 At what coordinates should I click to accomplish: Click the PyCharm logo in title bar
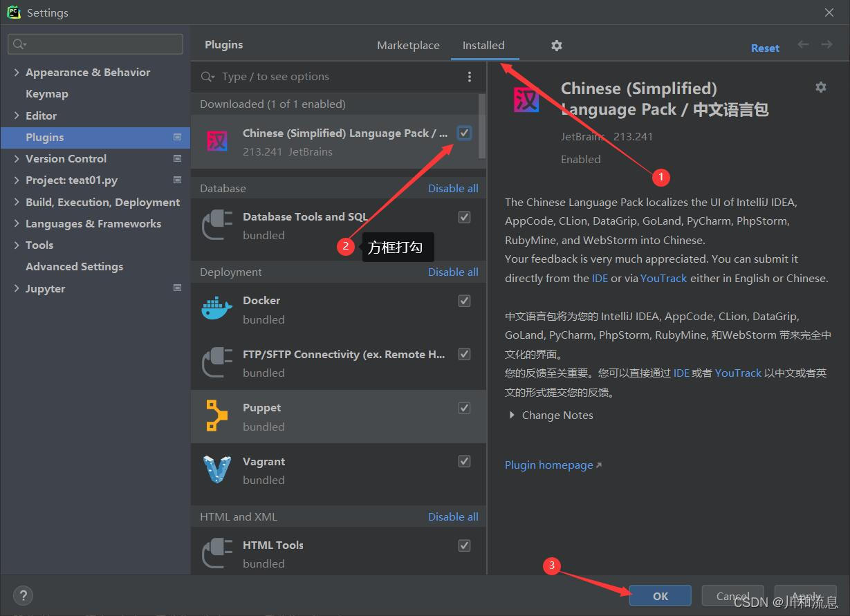coord(14,12)
